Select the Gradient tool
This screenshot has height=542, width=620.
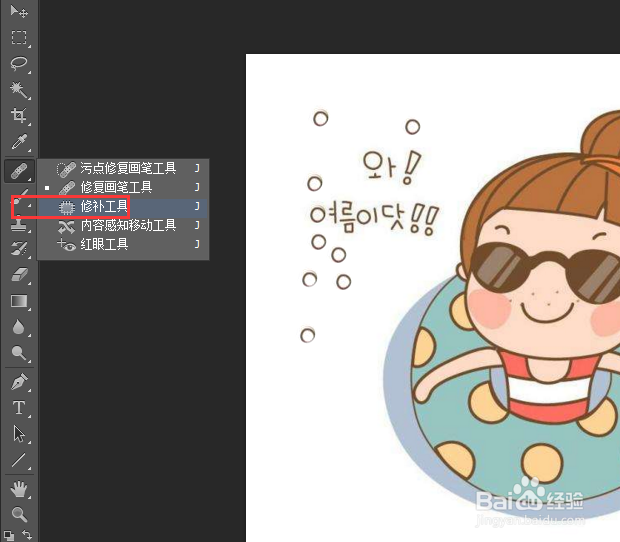(19, 301)
